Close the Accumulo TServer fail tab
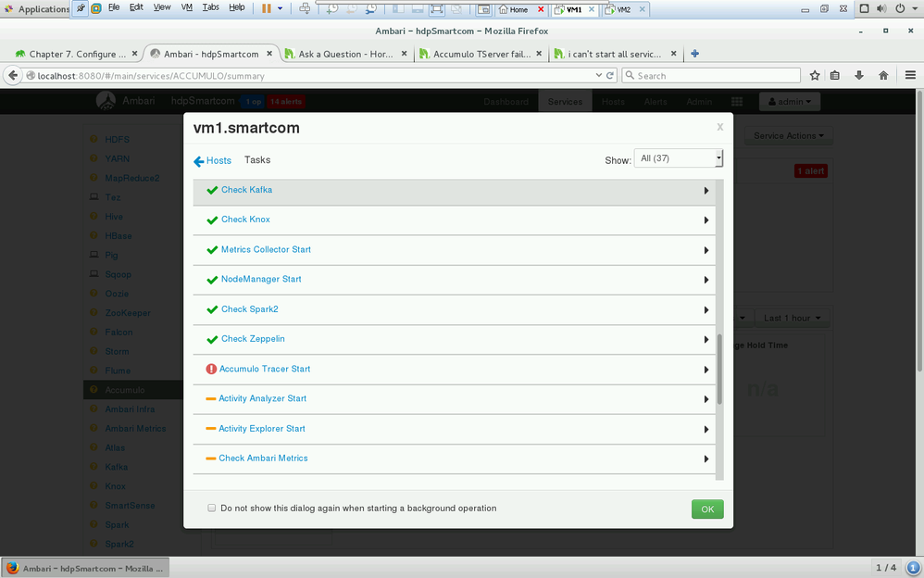The width and height of the screenshot is (924, 578). 539,54
